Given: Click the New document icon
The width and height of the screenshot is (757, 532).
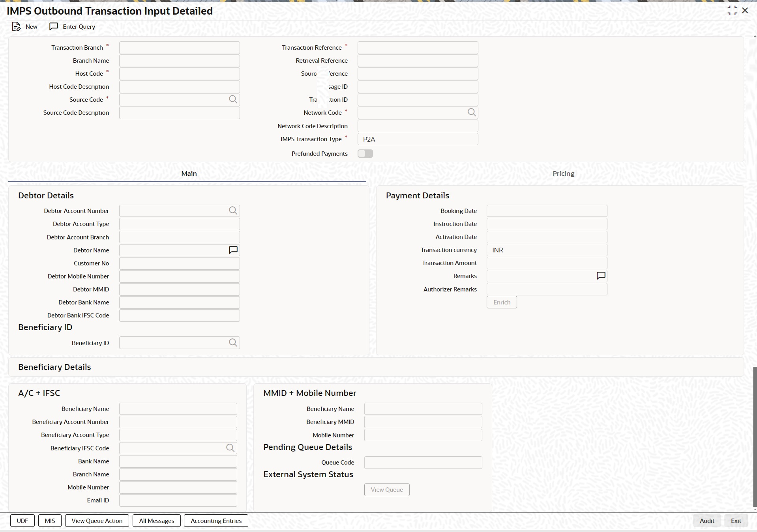Looking at the screenshot, I should pos(16,27).
